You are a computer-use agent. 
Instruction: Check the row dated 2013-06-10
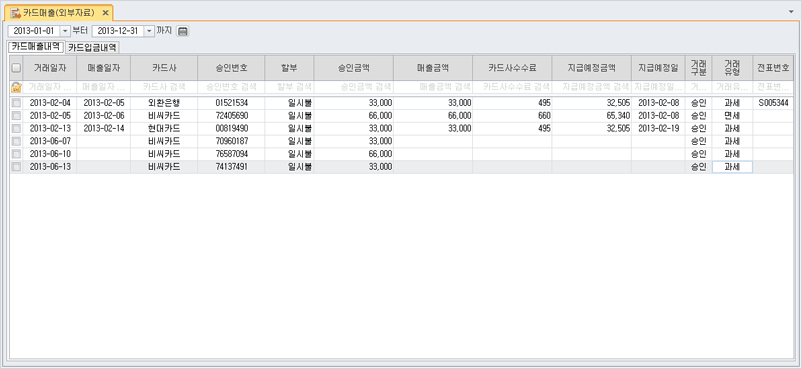click(16, 154)
